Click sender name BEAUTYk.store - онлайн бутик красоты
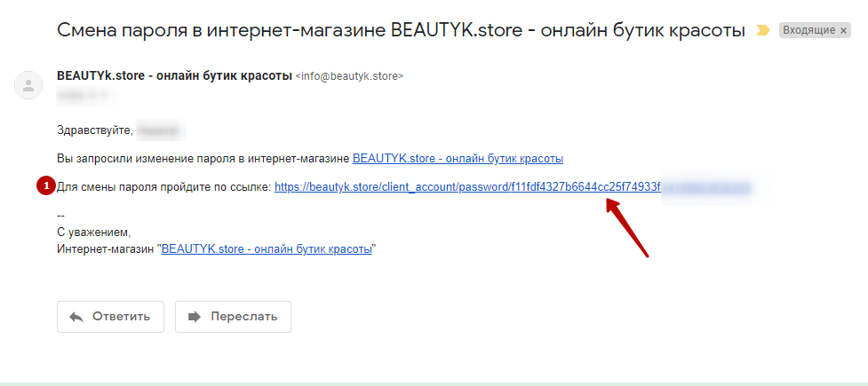Viewport: 868px width, 386px height. (x=174, y=76)
